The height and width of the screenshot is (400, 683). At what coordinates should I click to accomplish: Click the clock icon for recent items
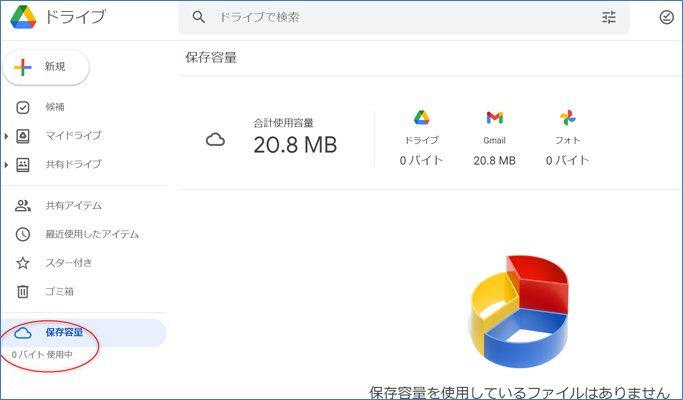(23, 234)
